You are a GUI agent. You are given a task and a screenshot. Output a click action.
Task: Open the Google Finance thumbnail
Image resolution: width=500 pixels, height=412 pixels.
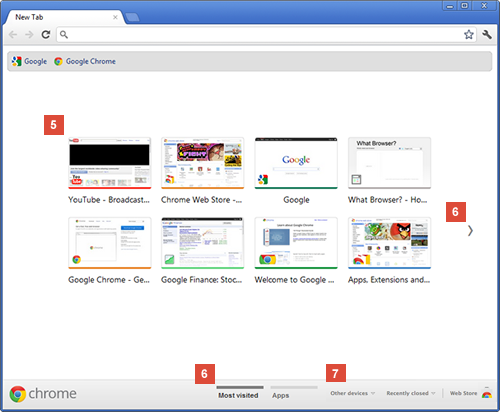pyautogui.click(x=203, y=243)
